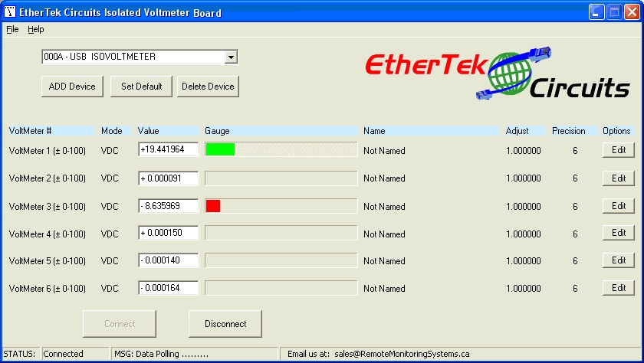Image resolution: width=644 pixels, height=363 pixels.
Task: Click the red VoltMeter 3 gauge bar
Action: coord(213,206)
